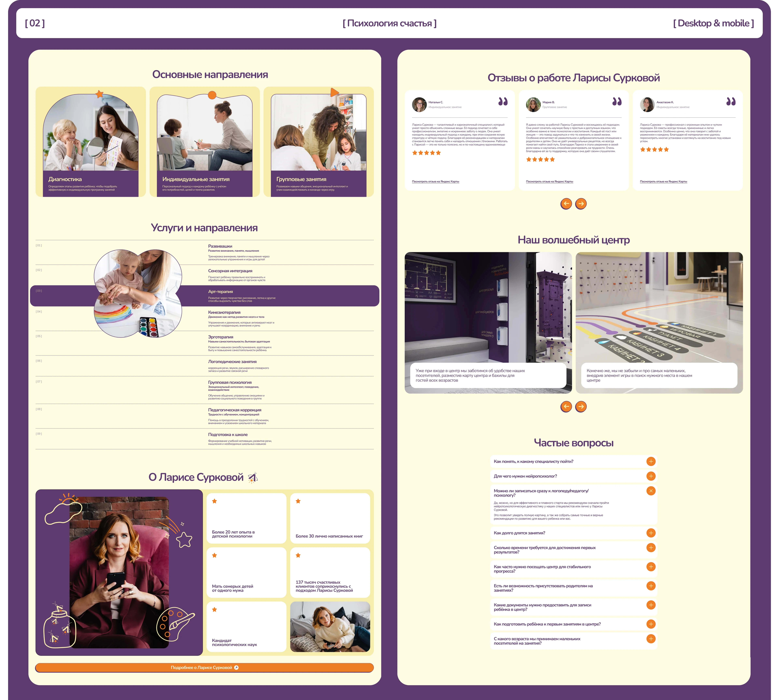Click the quote mark icon in Наталья С. review

[503, 101]
